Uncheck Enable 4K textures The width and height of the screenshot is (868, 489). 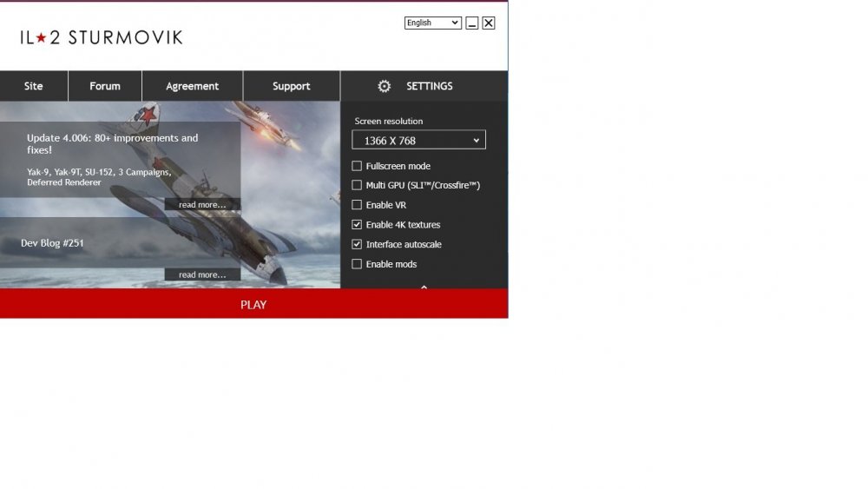tap(357, 224)
